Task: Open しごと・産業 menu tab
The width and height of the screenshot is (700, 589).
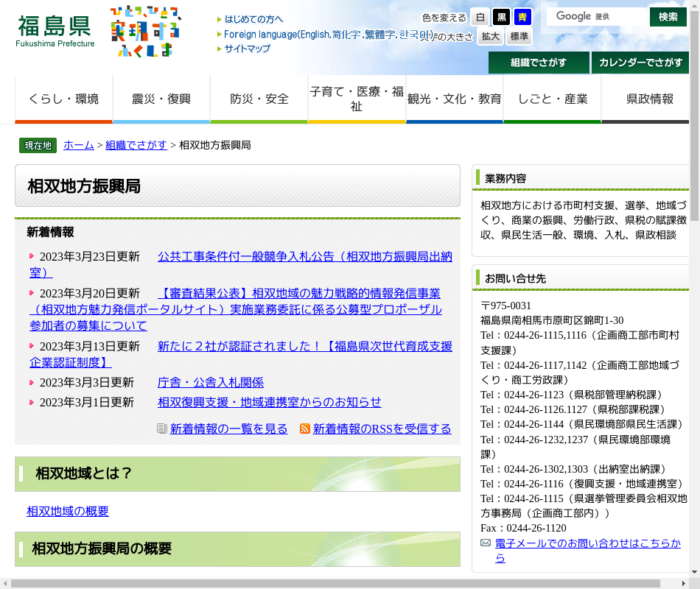Action: (552, 99)
